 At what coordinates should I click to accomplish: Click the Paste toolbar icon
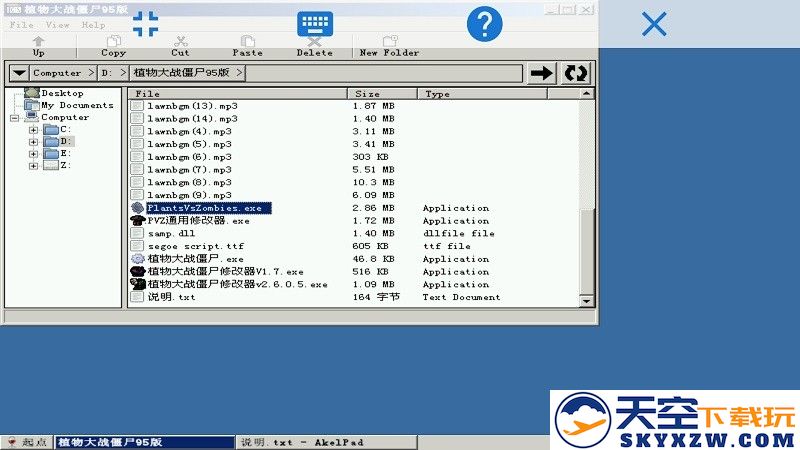tap(247, 41)
